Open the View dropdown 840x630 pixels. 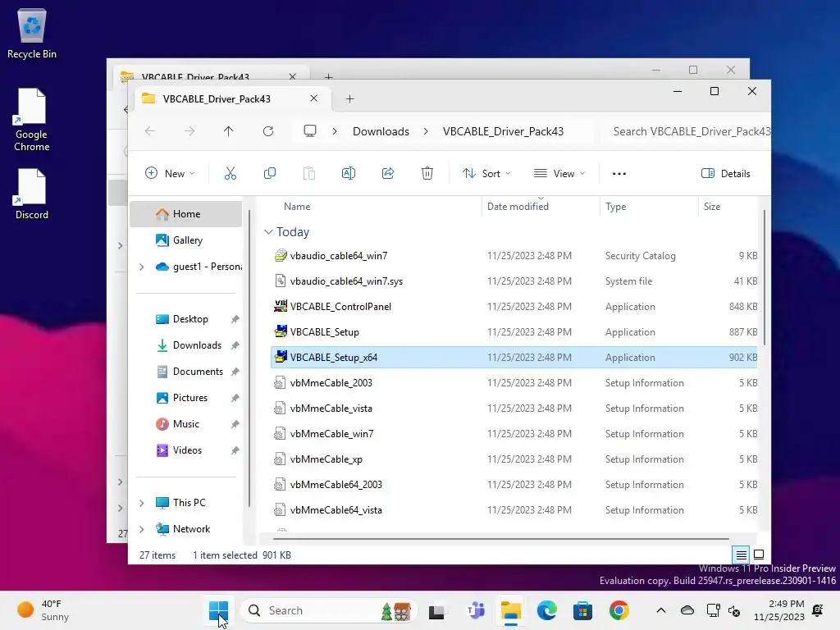559,174
